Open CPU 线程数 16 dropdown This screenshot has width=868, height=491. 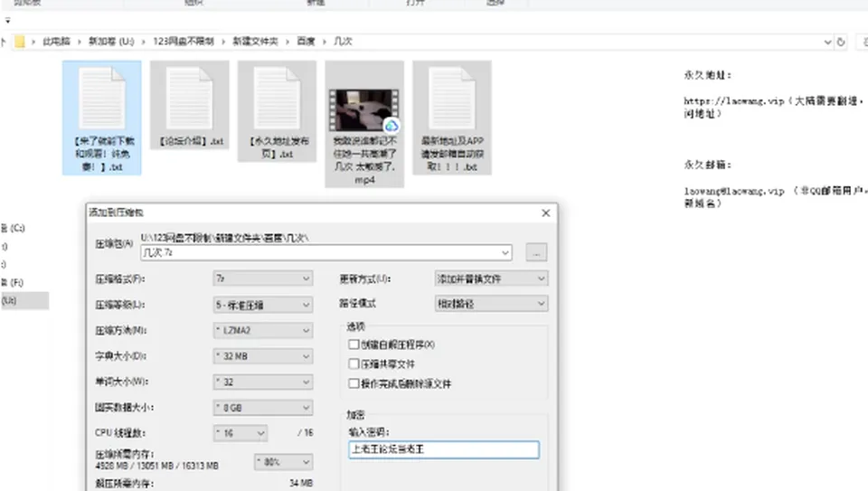pyautogui.click(x=241, y=433)
